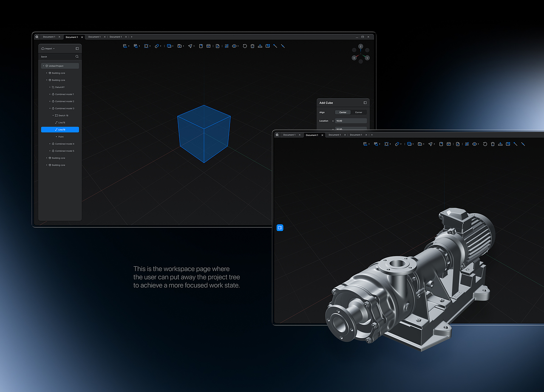Click the app logo in the pump window title bar
Viewport: 544px width, 392px height.
[x=277, y=135]
